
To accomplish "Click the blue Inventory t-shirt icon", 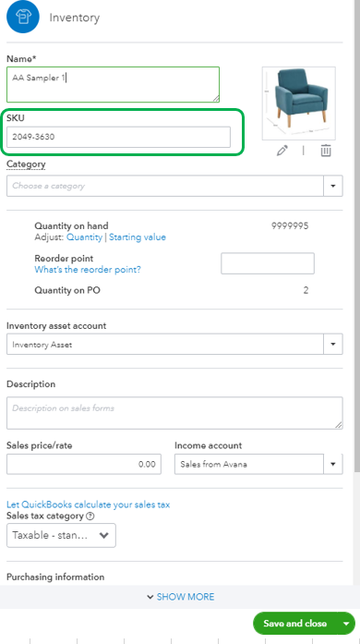I will tap(22, 17).
